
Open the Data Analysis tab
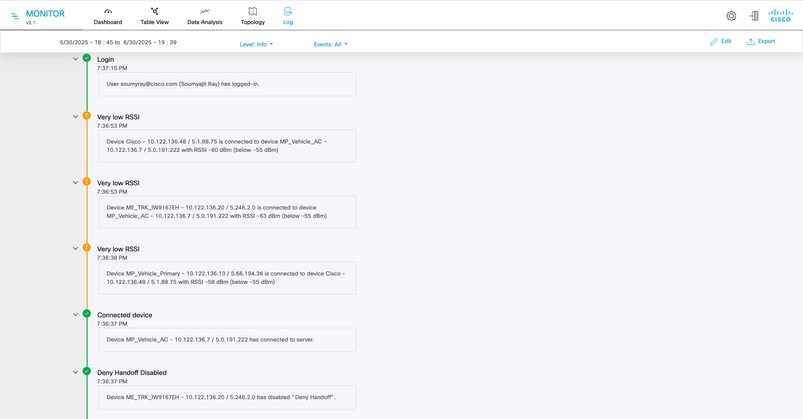[x=205, y=16]
